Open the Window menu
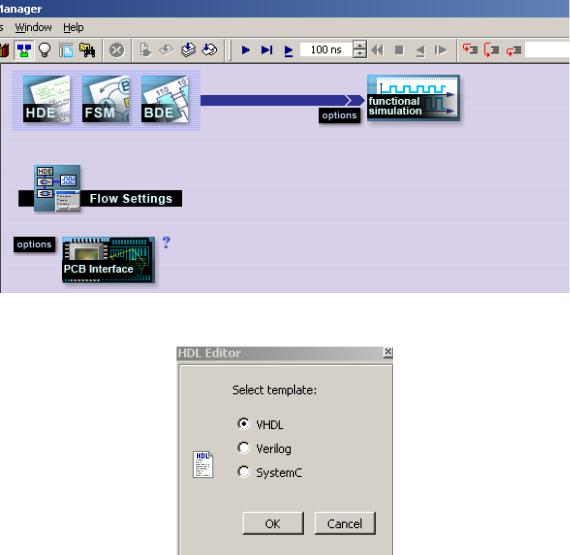Viewport: 570px width, 555px height. pos(33,27)
